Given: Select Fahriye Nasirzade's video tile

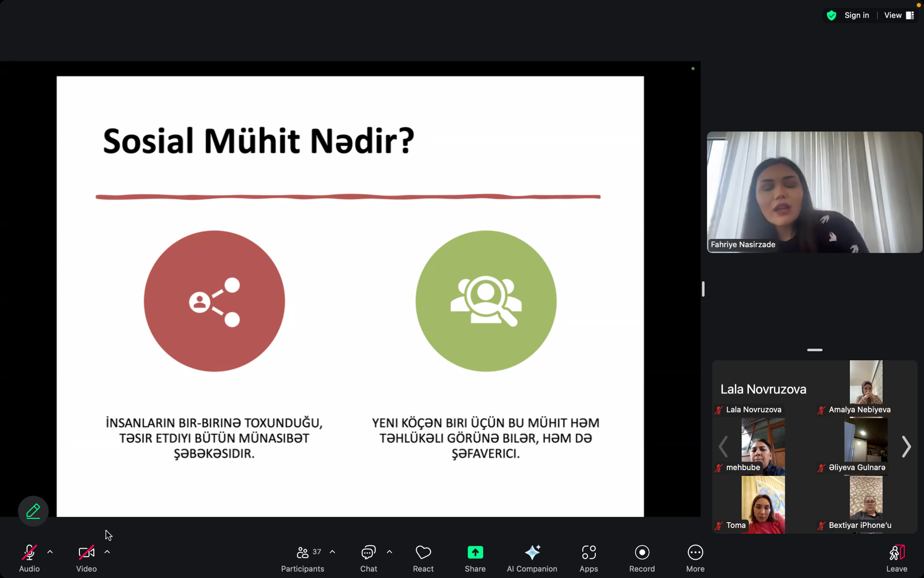Looking at the screenshot, I should coord(814,192).
